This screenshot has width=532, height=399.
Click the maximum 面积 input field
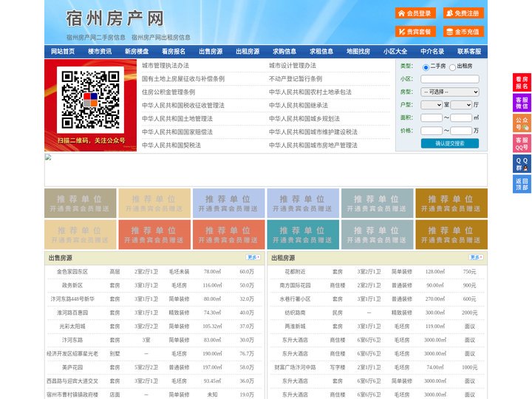click(x=461, y=117)
